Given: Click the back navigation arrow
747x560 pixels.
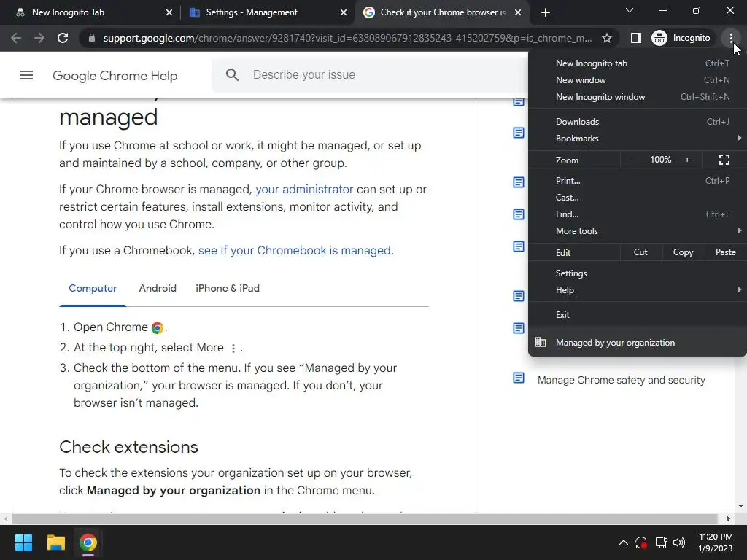Looking at the screenshot, I should point(16,38).
